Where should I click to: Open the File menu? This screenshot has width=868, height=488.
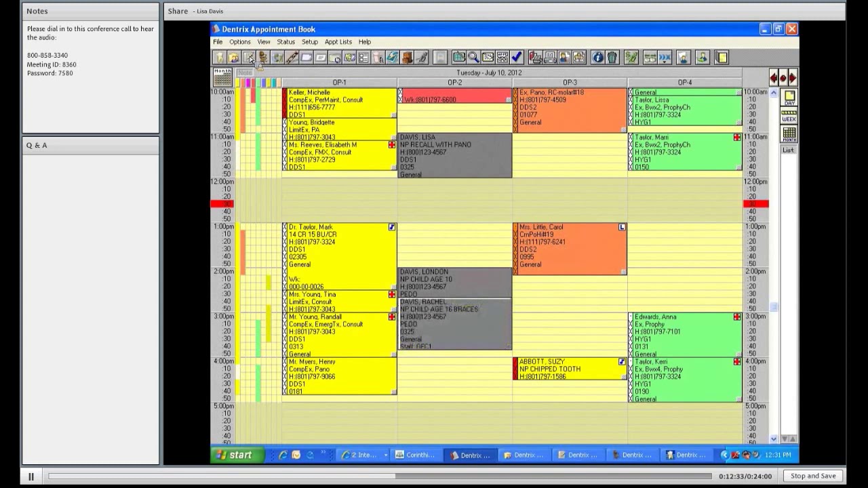218,42
